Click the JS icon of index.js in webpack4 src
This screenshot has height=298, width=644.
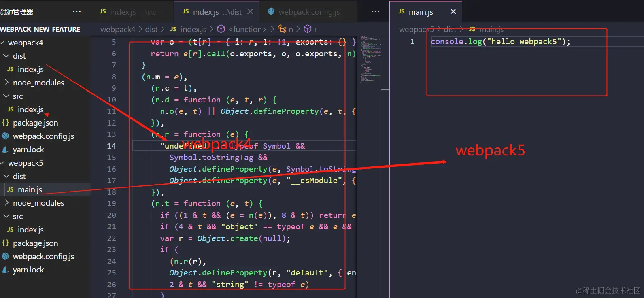pos(11,109)
